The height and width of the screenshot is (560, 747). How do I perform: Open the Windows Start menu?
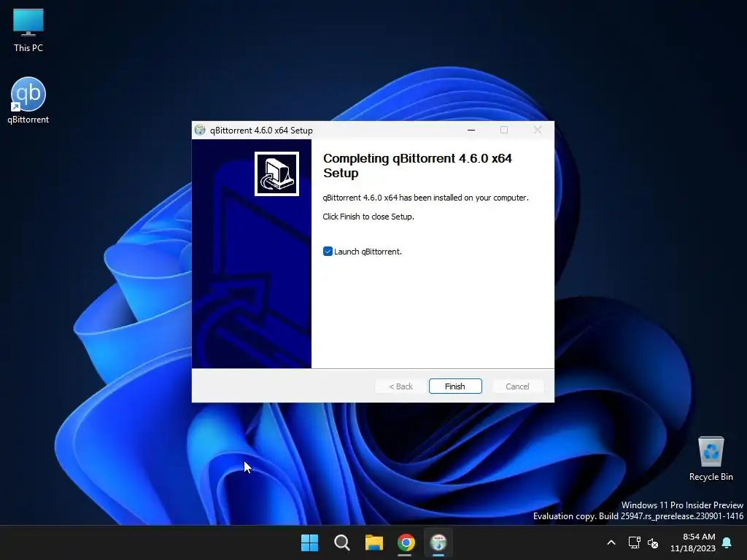click(309, 542)
